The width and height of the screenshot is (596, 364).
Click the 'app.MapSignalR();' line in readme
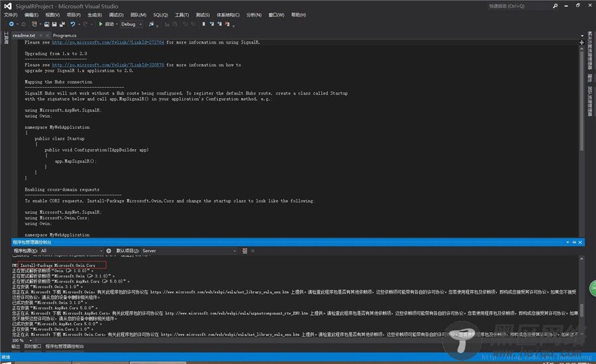coord(75,161)
